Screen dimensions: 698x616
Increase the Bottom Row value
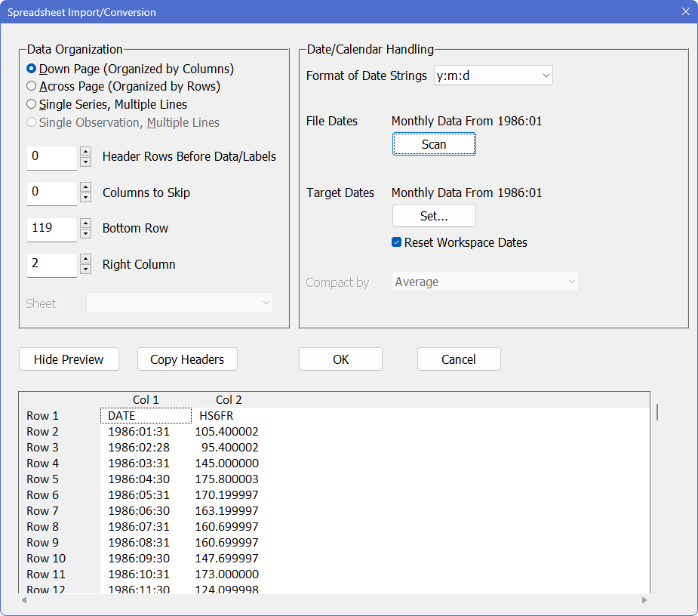(x=85, y=223)
